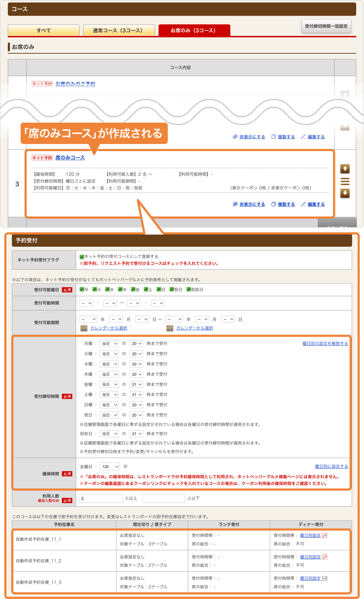Open 祝前日 cutoff hour dropdown
The width and height of the screenshot is (364, 599).
(136, 434)
